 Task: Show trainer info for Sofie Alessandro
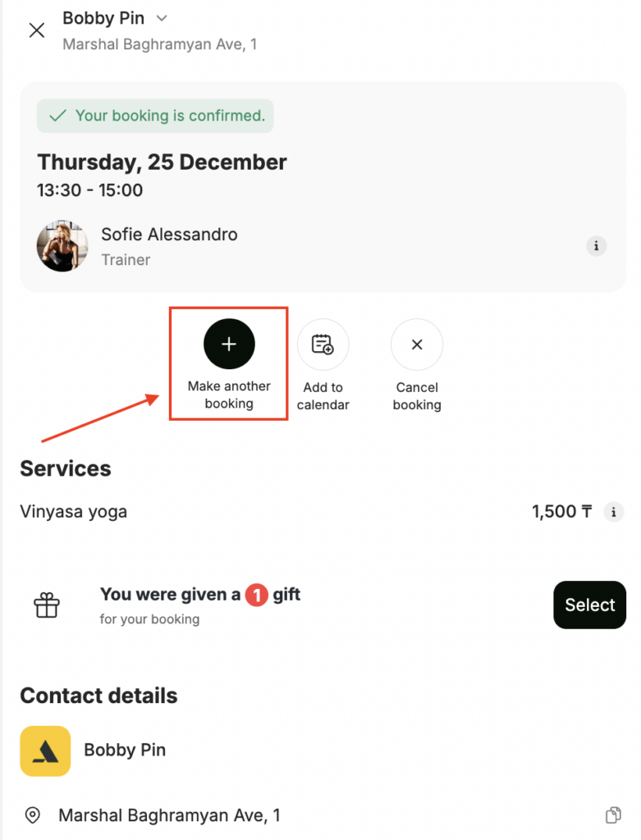pyautogui.click(x=597, y=246)
